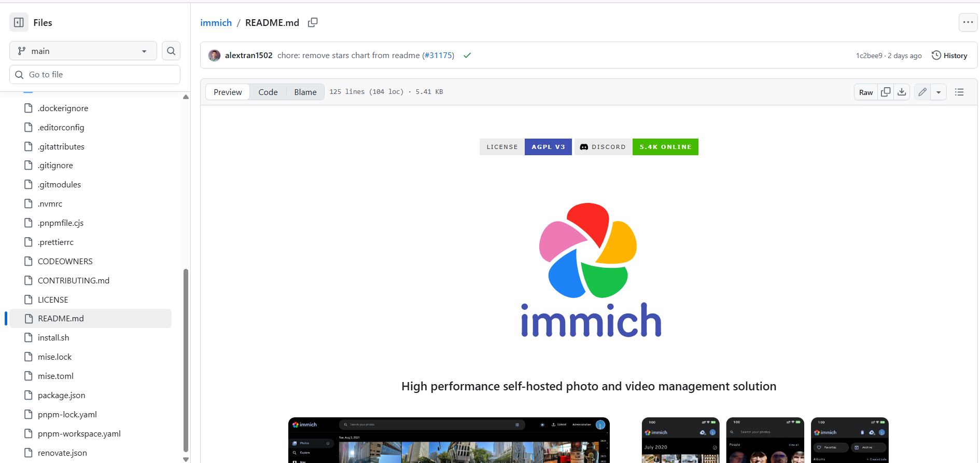Click alextran1502 avatar image

(214, 56)
